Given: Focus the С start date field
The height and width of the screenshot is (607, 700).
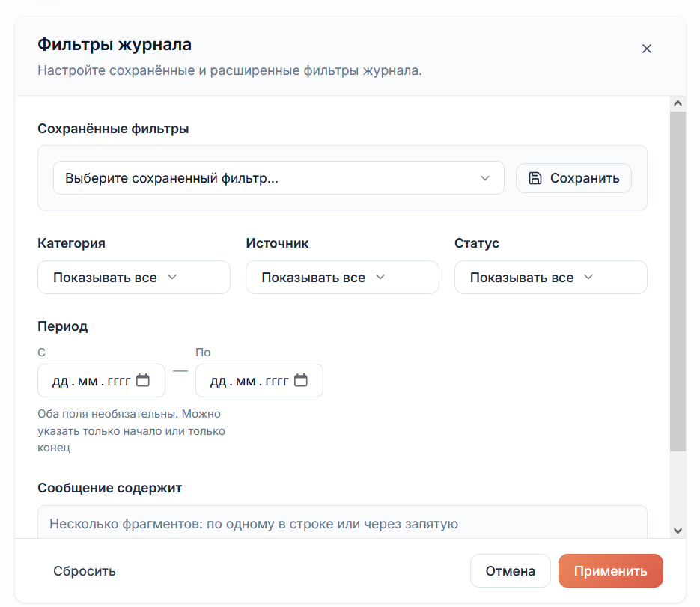Looking at the screenshot, I should [x=101, y=381].
